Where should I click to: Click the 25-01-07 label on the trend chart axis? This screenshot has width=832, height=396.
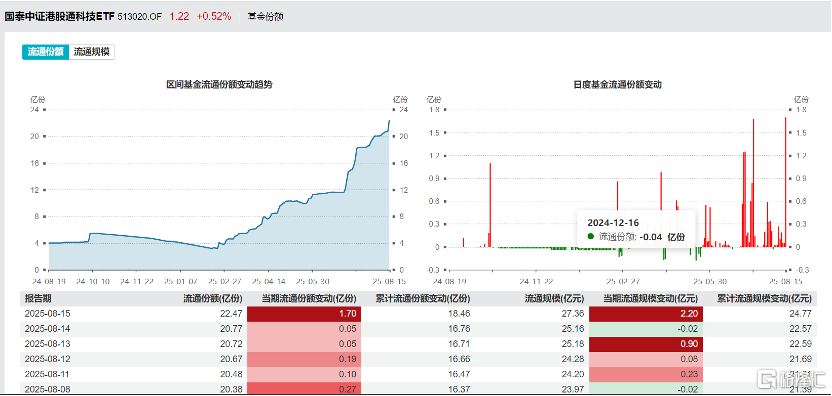tap(180, 281)
